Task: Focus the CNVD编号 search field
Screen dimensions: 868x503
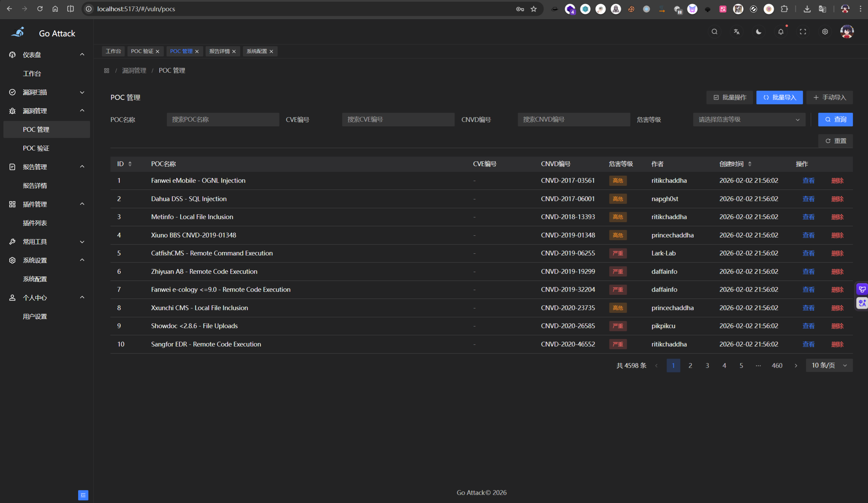Action: coord(574,120)
